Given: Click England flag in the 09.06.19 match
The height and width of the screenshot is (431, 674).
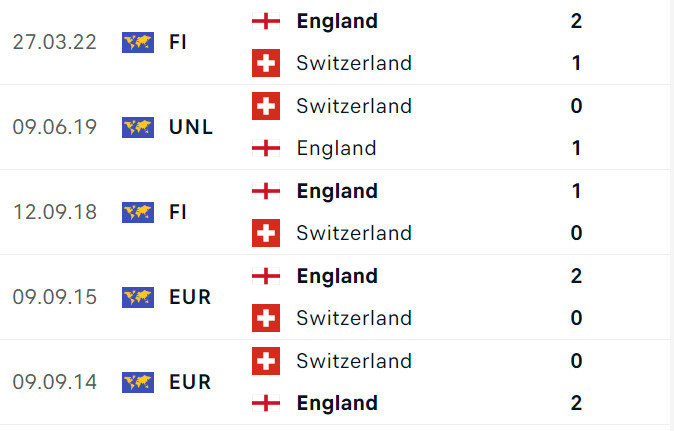Looking at the screenshot, I should (x=265, y=148).
